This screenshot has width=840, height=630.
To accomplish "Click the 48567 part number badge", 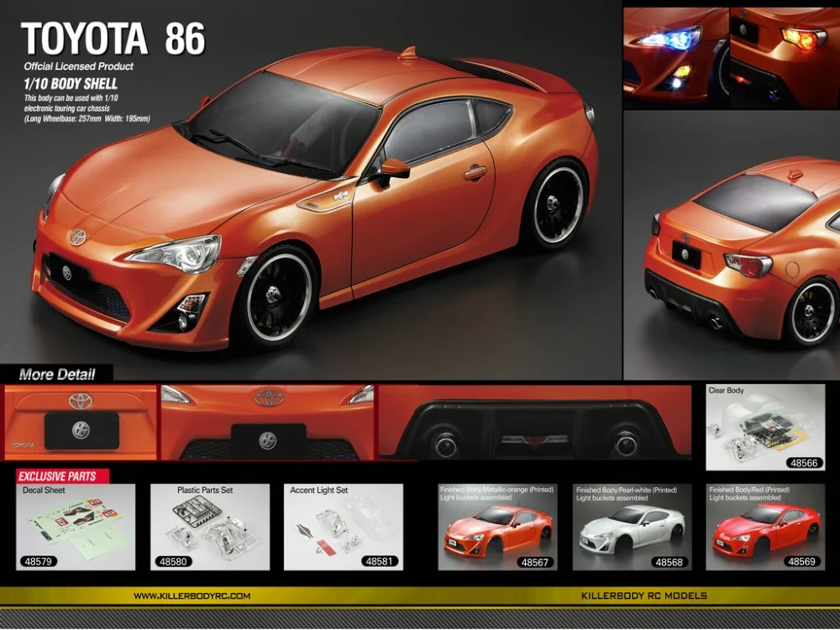I will click(x=534, y=562).
